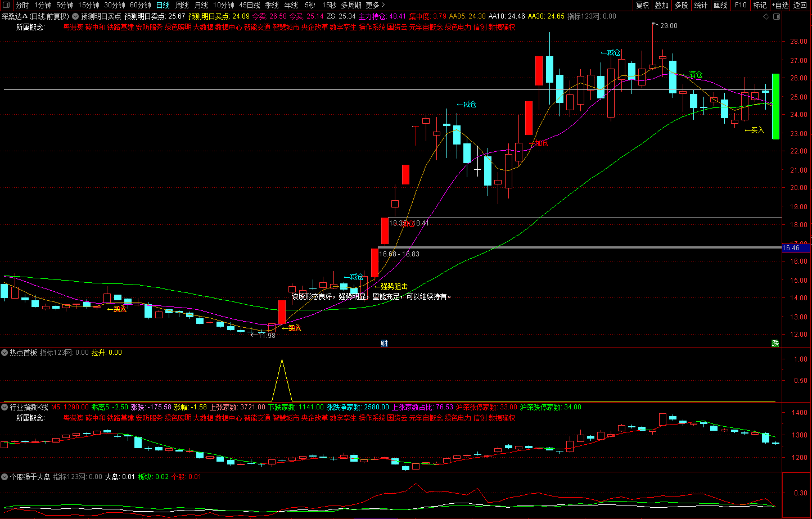
Task: Add stock via +自选 button
Action: (779, 5)
